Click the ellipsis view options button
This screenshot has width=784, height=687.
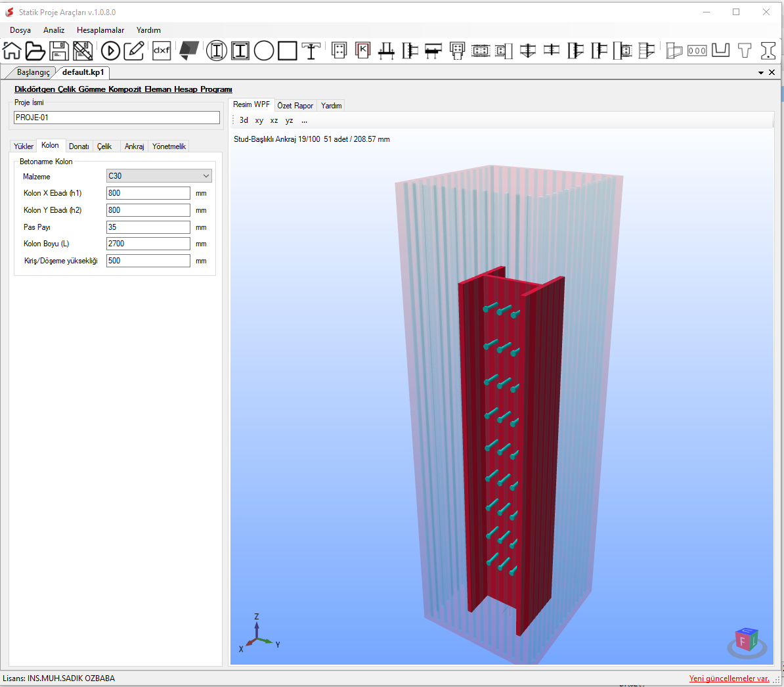click(x=304, y=120)
